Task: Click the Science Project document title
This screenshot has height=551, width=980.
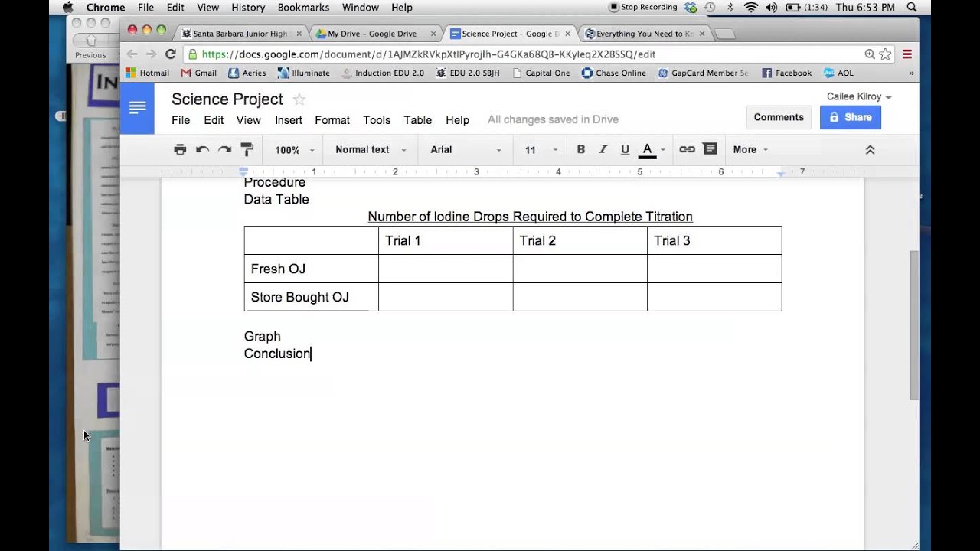Action: pos(227,99)
